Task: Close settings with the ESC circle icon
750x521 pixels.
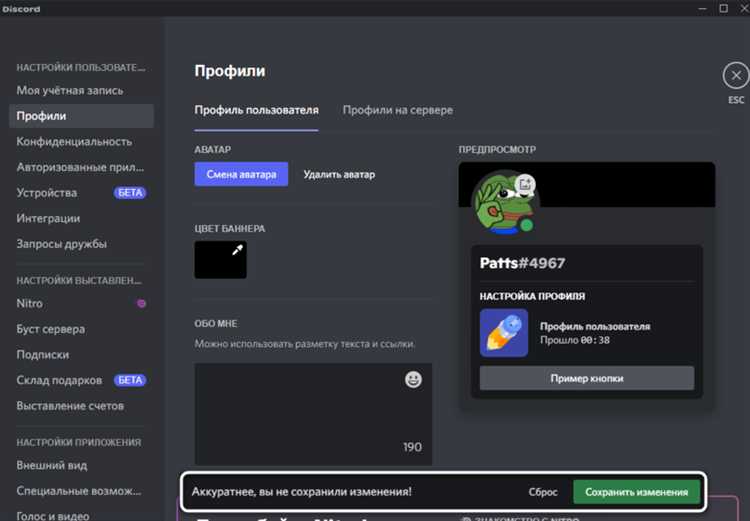Action: pyautogui.click(x=736, y=76)
